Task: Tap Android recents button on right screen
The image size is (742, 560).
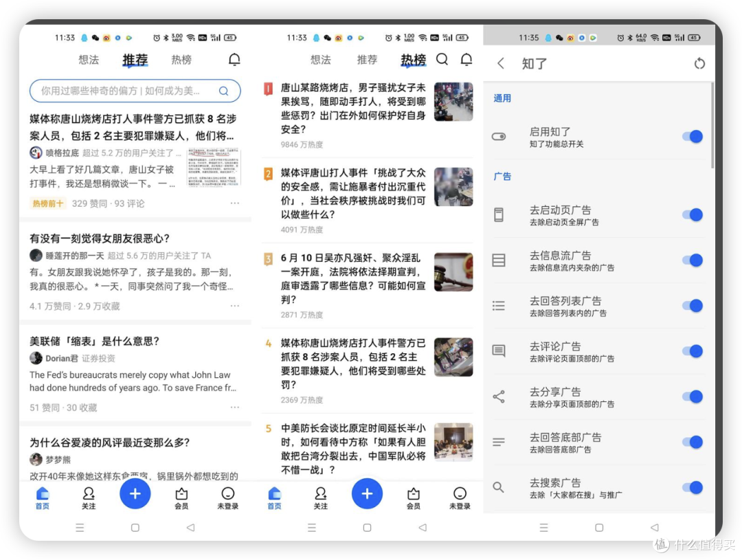Action: coord(543,527)
